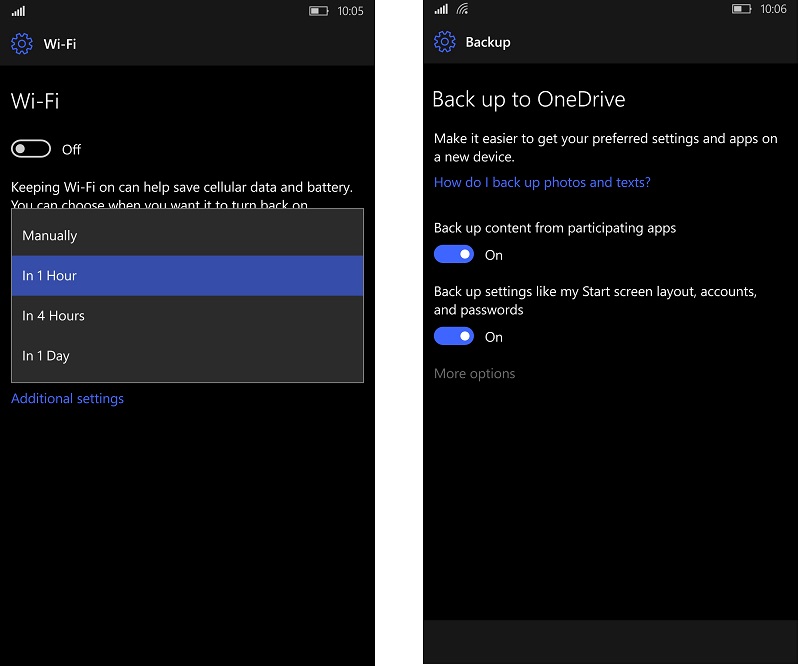Tap the Wi-Fi title in the header bar
This screenshot has height=666, width=800.
click(x=60, y=44)
